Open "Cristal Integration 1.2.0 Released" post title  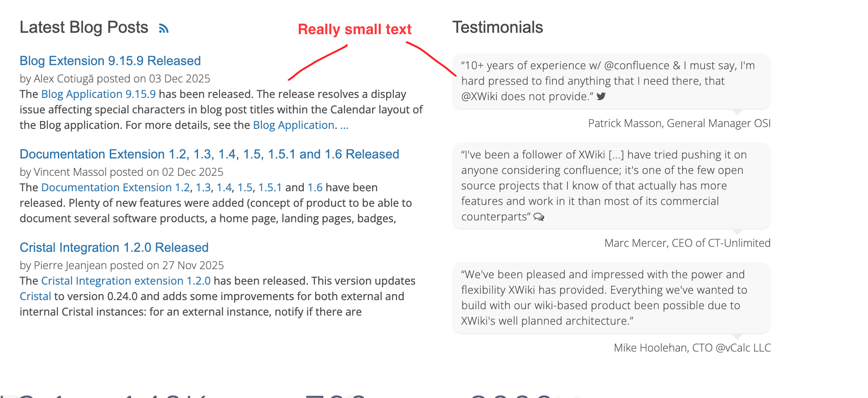point(114,248)
